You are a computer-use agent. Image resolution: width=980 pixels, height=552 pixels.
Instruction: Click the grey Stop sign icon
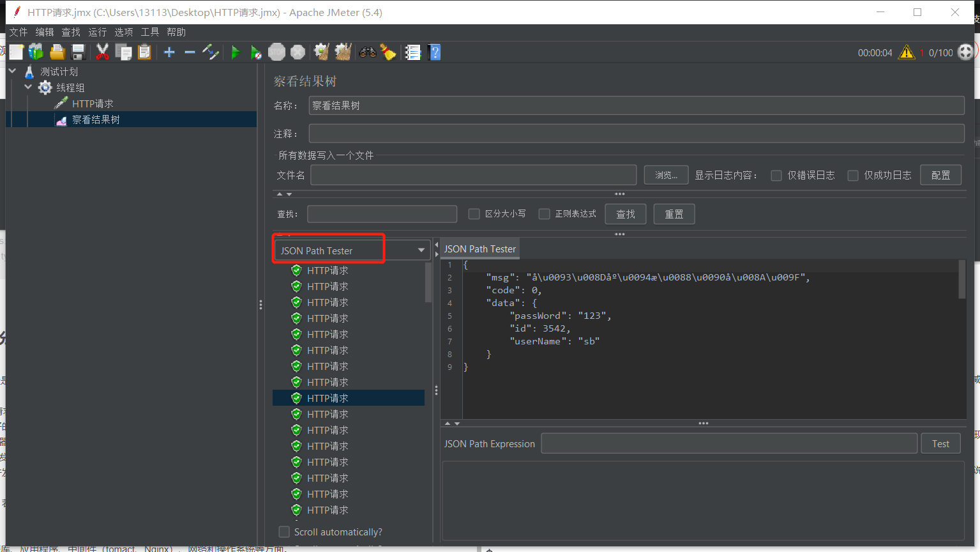(277, 52)
